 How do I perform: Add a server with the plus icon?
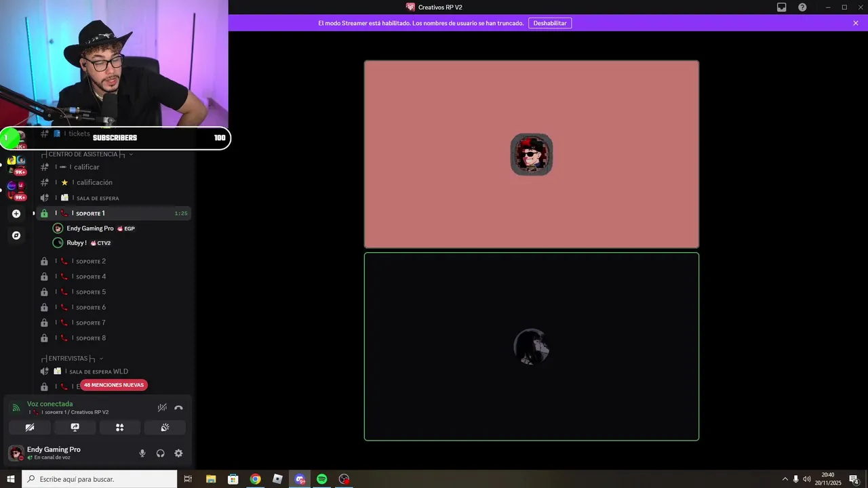point(16,213)
